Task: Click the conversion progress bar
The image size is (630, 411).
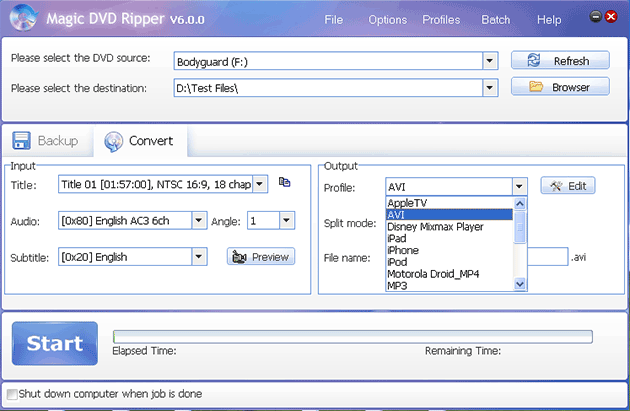Action: pos(353,337)
